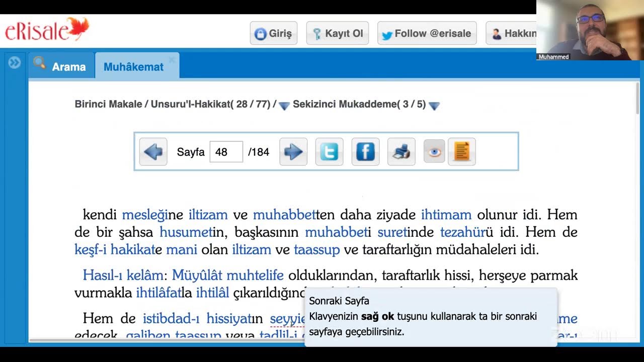Click the word 'mani' link
The image size is (644, 362).
(182, 249)
